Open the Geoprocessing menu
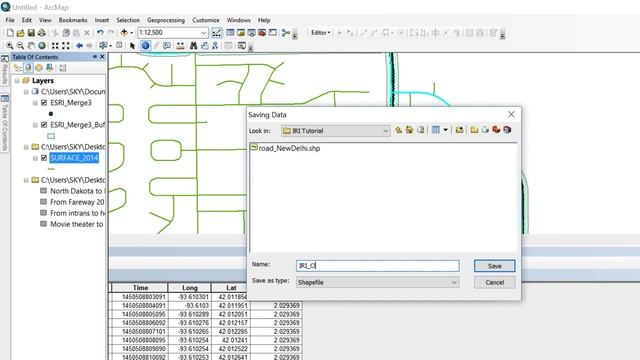The width and height of the screenshot is (640, 360). pyautogui.click(x=166, y=20)
